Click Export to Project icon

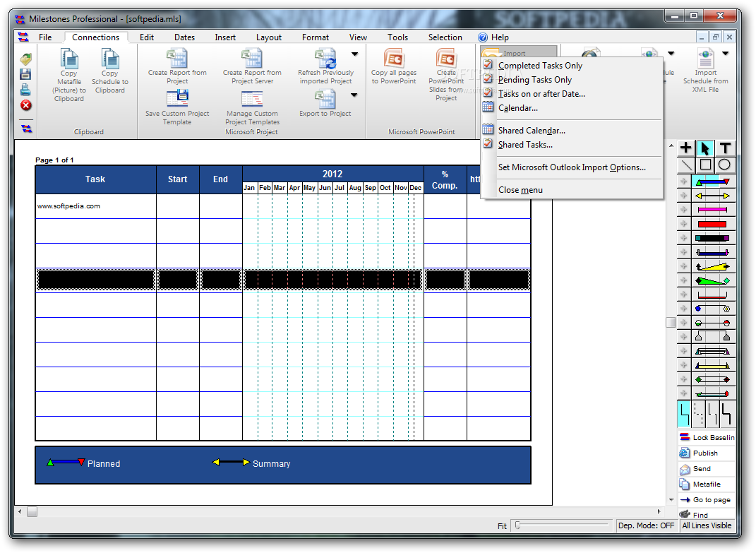[x=325, y=99]
